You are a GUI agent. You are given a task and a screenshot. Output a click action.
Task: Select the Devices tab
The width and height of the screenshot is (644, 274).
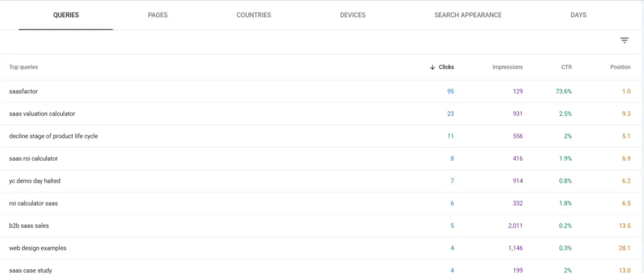[353, 15]
